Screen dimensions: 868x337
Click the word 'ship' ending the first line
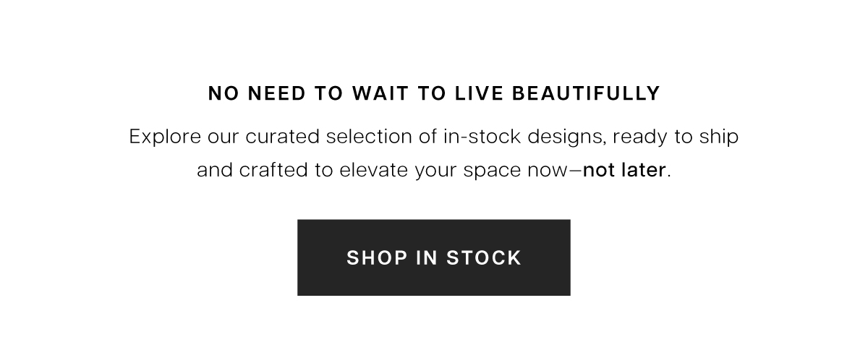coord(717,137)
